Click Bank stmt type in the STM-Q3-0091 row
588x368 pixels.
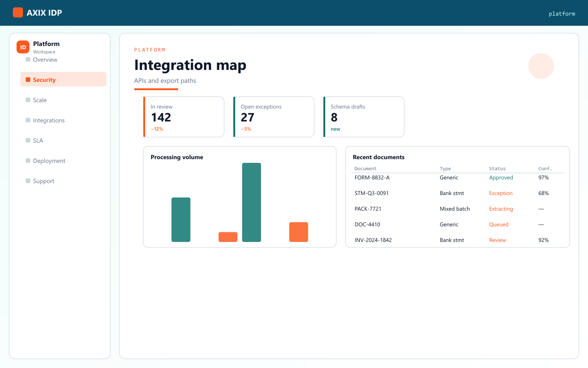452,193
